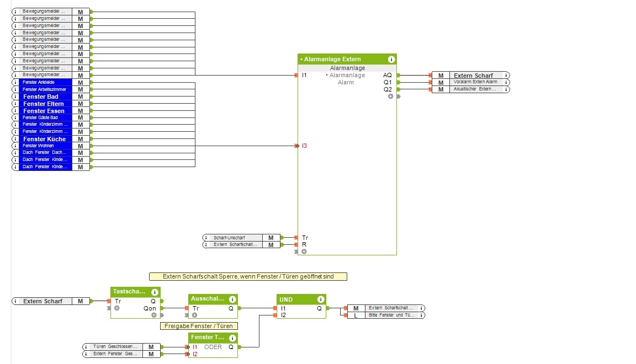The width and height of the screenshot is (636, 364).
Task: Select the Freigabe Fenster / Türen label
Action: pyautogui.click(x=199, y=326)
